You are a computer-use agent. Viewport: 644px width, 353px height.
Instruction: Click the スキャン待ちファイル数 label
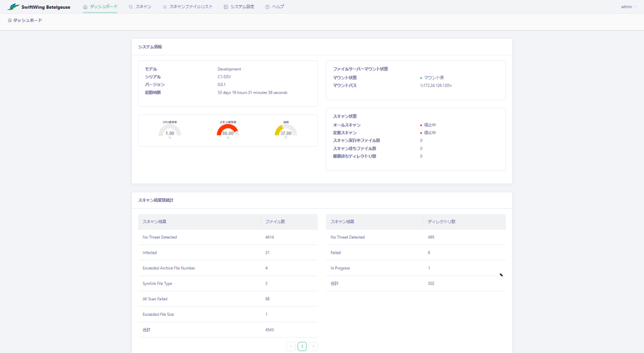pos(355,148)
